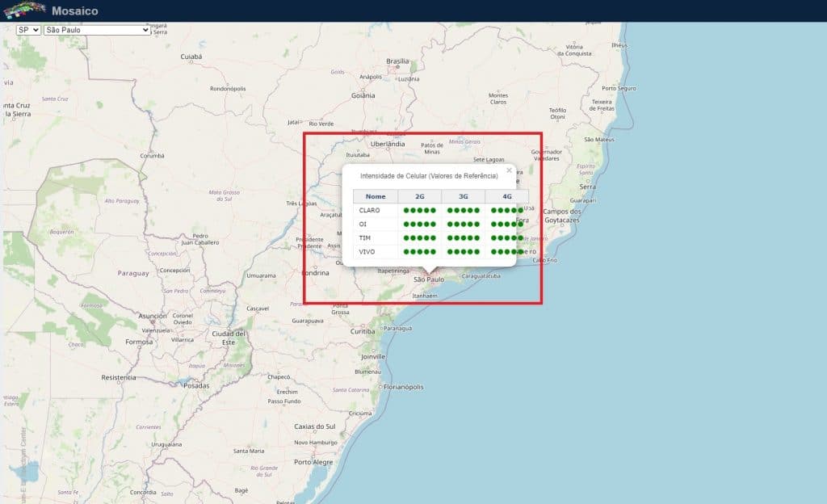Click Cuiabá on the map
827x504 pixels.
pos(191,57)
